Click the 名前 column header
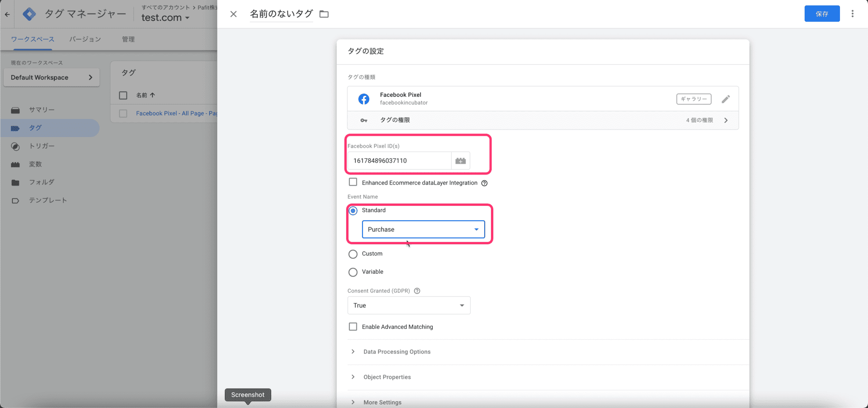Viewport: 868px width, 408px height. tap(142, 95)
